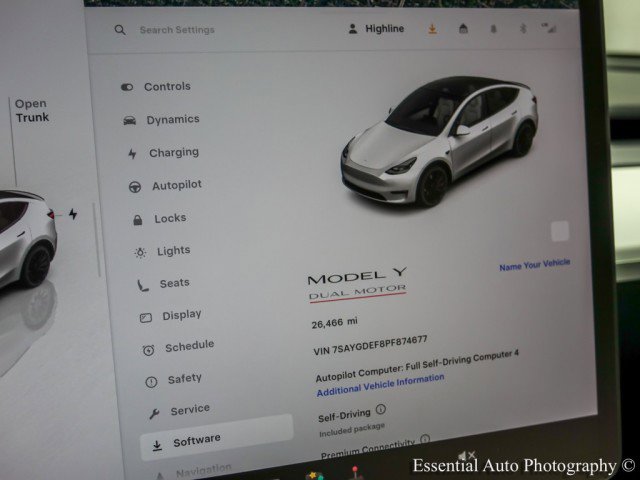Screen dimensions: 640x480
Task: Click the orange software download icon
Action: (432, 29)
